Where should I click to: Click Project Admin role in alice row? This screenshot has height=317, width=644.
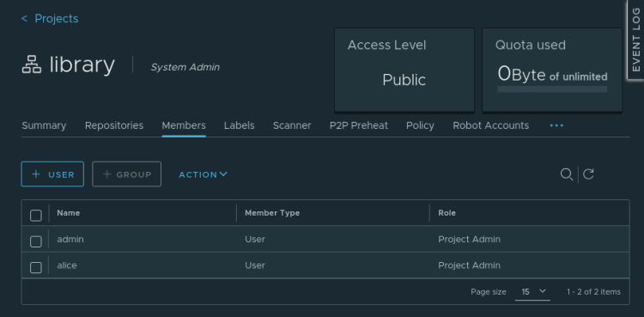(469, 265)
